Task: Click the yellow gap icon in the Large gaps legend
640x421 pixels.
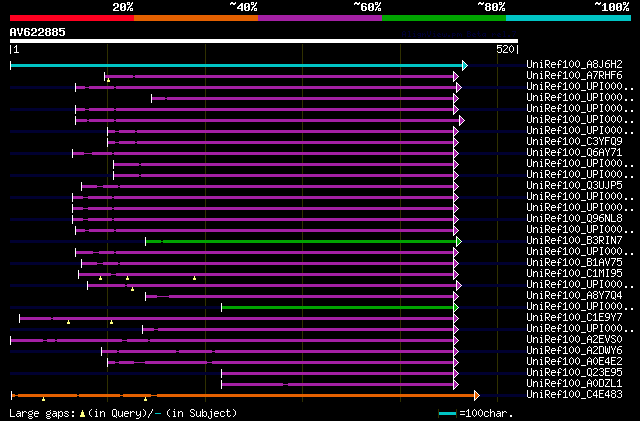Action: pyautogui.click(x=82, y=414)
